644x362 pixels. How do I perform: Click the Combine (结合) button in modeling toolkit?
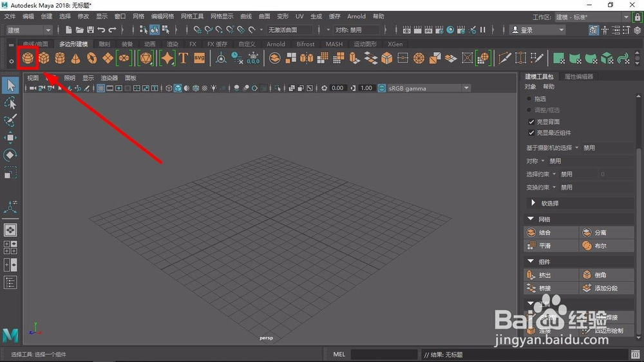coord(551,233)
